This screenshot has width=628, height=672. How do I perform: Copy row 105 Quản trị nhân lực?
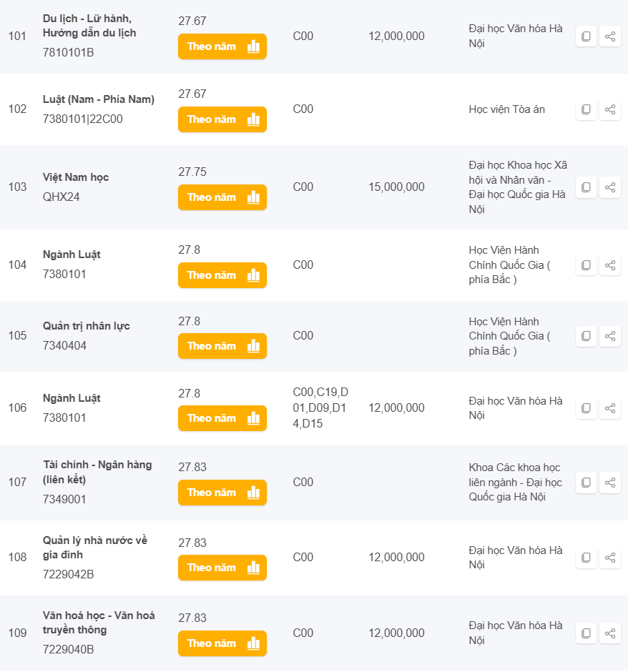click(x=586, y=336)
